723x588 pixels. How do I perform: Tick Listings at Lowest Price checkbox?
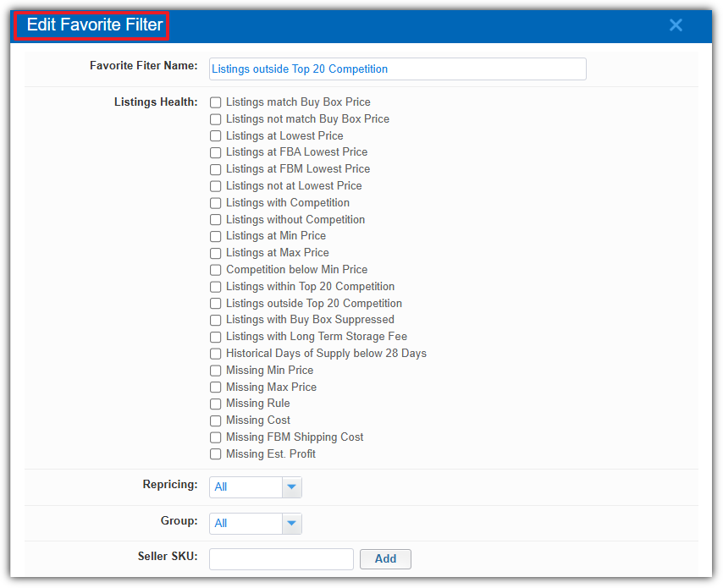tap(215, 136)
